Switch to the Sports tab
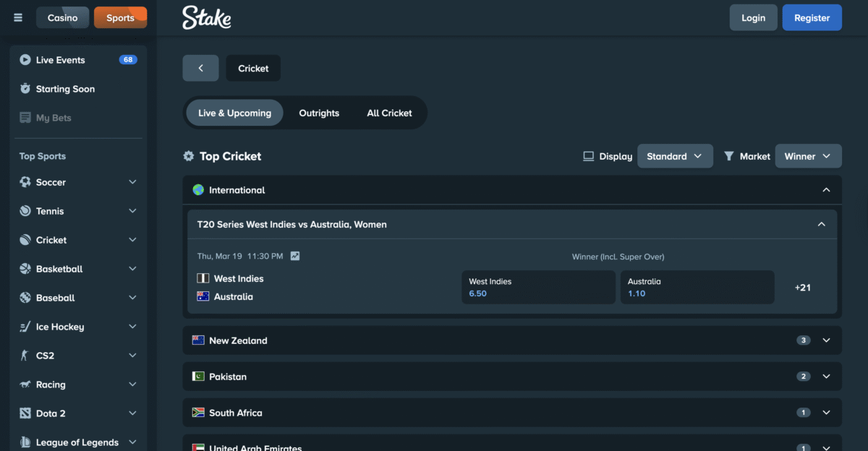Screen dimensions: 868x451 click(120, 17)
